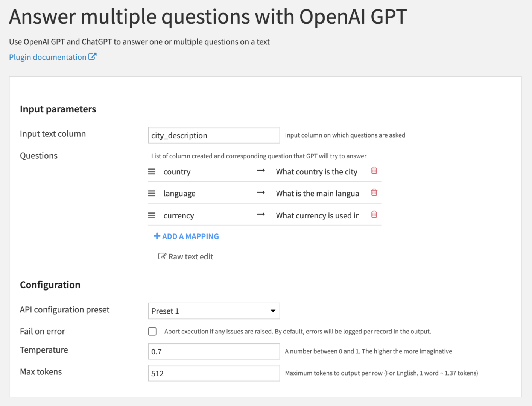This screenshot has width=532, height=406.
Task: Click the arrow icon in the country row
Action: [261, 170]
